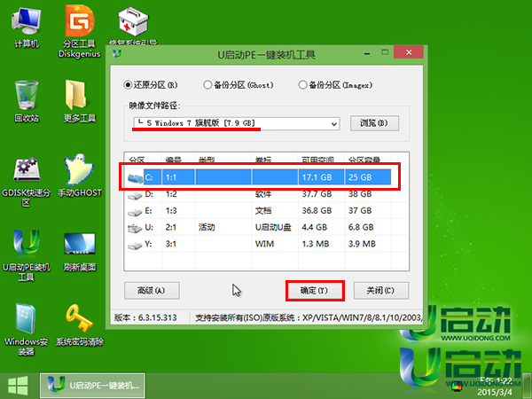The image size is (532, 399).
Task: Click the 浏览(B) browse button
Action: click(x=374, y=123)
